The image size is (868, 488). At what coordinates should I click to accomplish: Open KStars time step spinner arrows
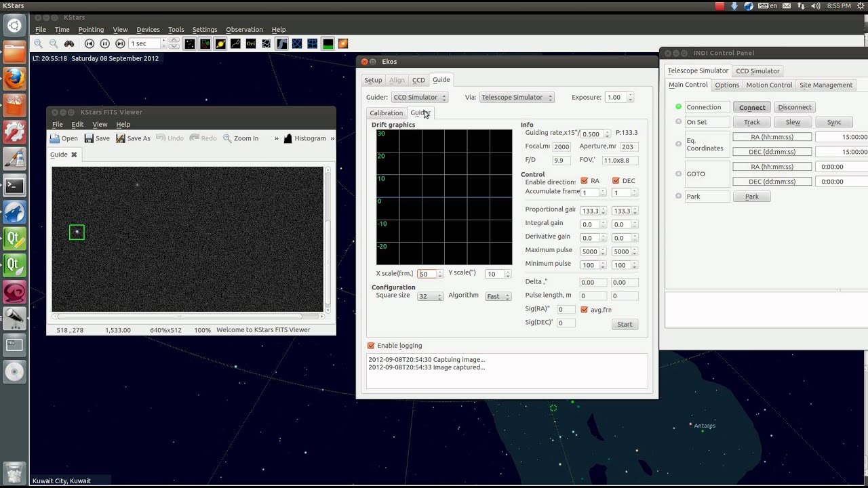(174, 43)
